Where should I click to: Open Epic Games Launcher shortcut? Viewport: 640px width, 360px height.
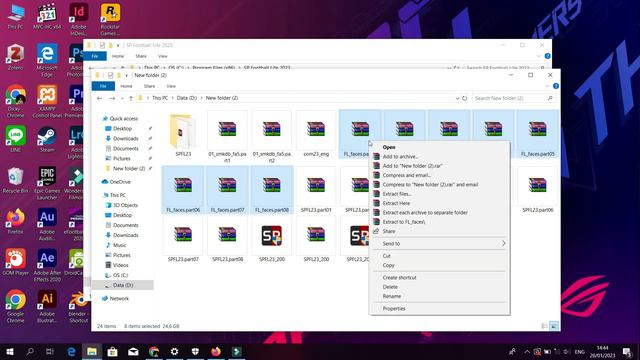pyautogui.click(x=47, y=183)
